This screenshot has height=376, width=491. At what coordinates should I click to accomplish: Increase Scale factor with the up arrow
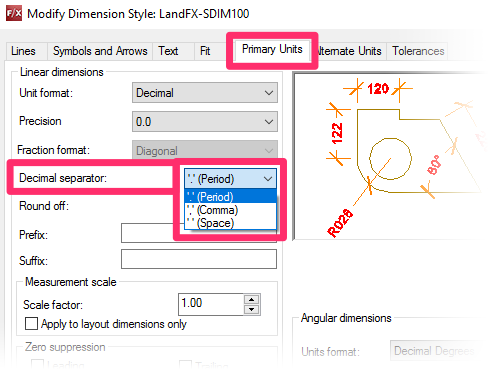[252, 299]
